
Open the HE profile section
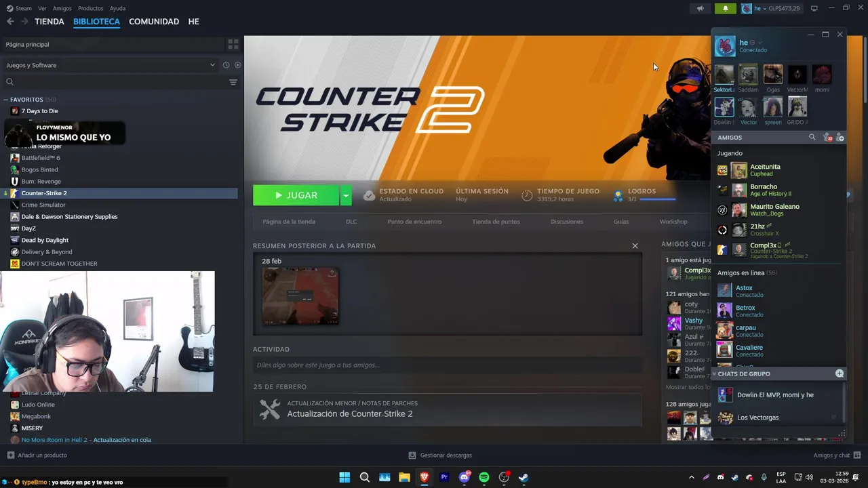(x=193, y=22)
